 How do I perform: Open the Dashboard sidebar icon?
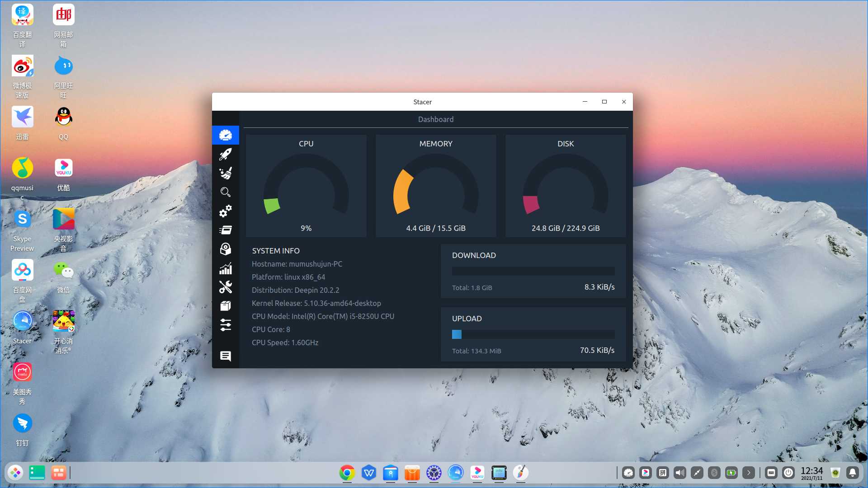tap(225, 135)
